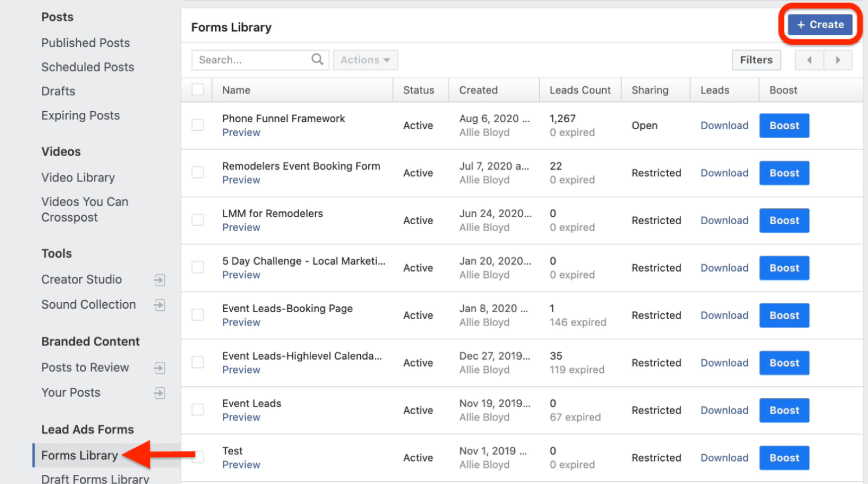The width and height of the screenshot is (868, 484).
Task: Click the Search forms input field
Action: (252, 60)
